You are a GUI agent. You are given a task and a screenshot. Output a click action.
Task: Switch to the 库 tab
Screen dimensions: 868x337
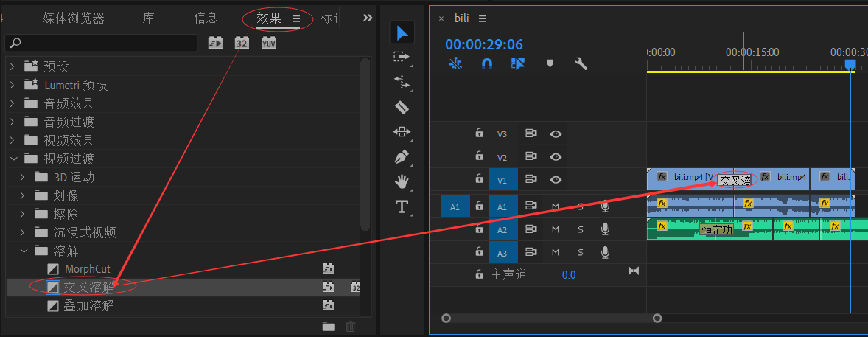[x=149, y=18]
